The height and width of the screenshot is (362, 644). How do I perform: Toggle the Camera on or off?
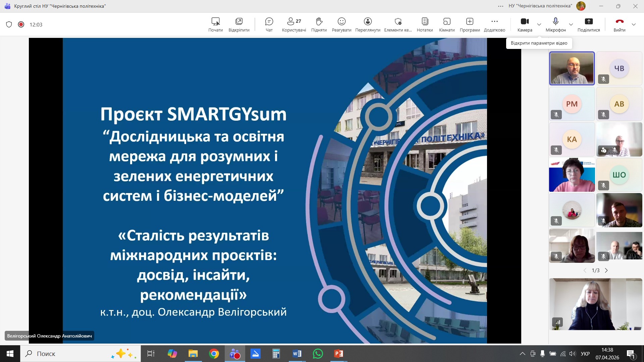[x=525, y=24]
